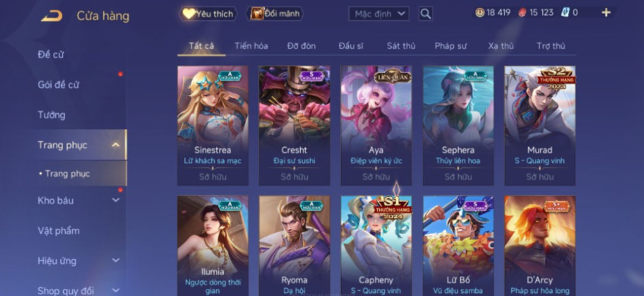Switch to the Pháp sư tab
Image resolution: width=644 pixels, height=296 pixels.
[x=451, y=46]
